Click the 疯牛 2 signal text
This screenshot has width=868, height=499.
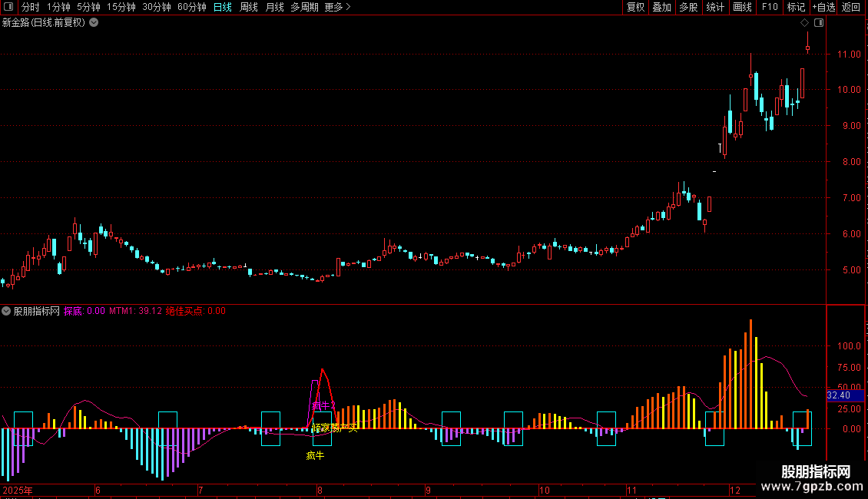pyautogui.click(x=324, y=405)
